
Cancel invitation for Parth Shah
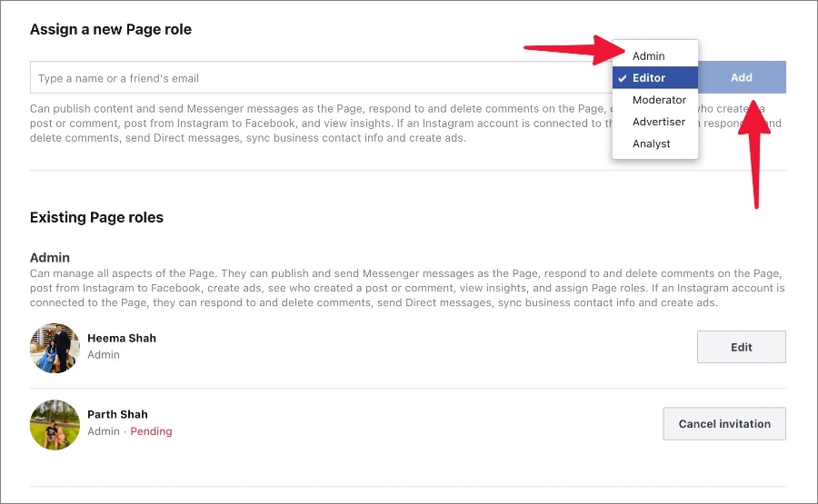pos(724,424)
